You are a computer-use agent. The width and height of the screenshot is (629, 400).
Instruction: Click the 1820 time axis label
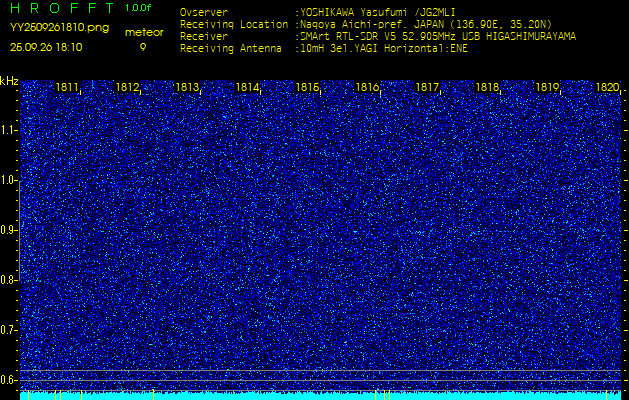click(x=608, y=87)
